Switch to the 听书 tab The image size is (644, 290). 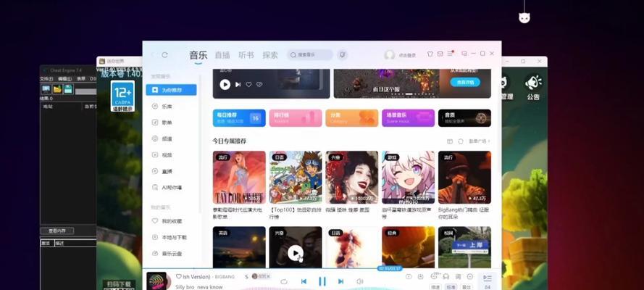(246, 55)
